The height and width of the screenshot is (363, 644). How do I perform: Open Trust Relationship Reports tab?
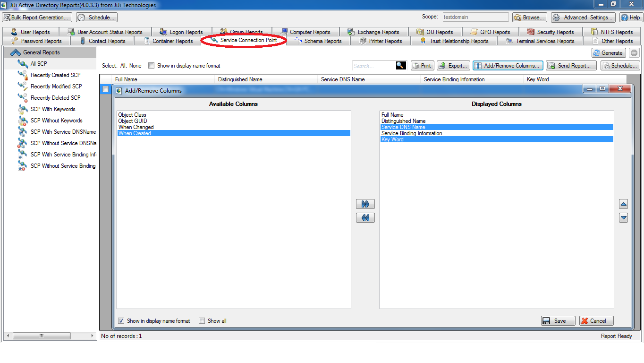pyautogui.click(x=454, y=41)
